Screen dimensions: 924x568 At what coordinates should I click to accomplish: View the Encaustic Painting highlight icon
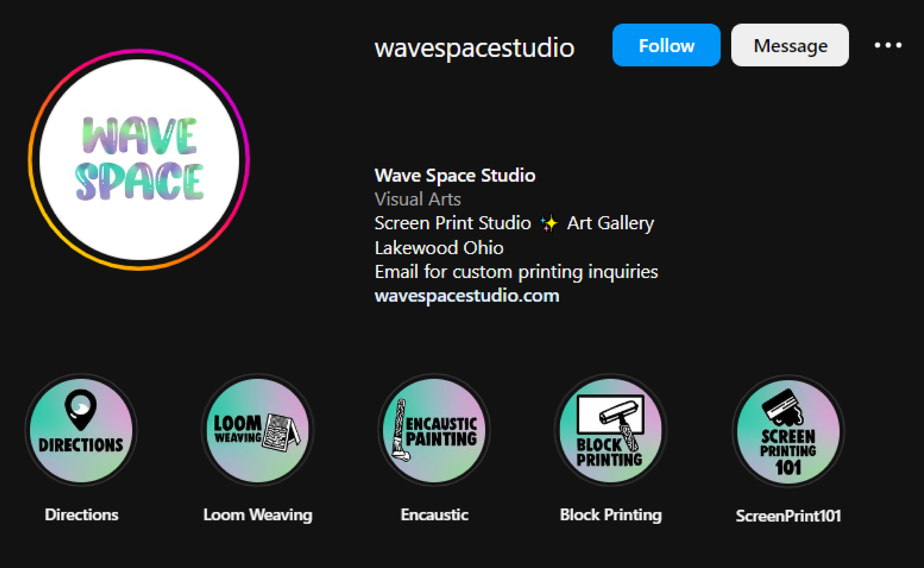(434, 430)
